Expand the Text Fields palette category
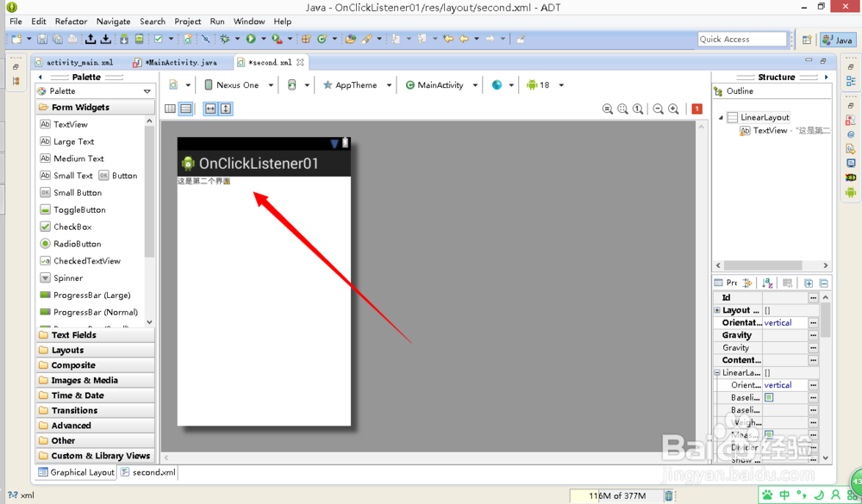Image resolution: width=862 pixels, height=504 pixels. pos(96,335)
